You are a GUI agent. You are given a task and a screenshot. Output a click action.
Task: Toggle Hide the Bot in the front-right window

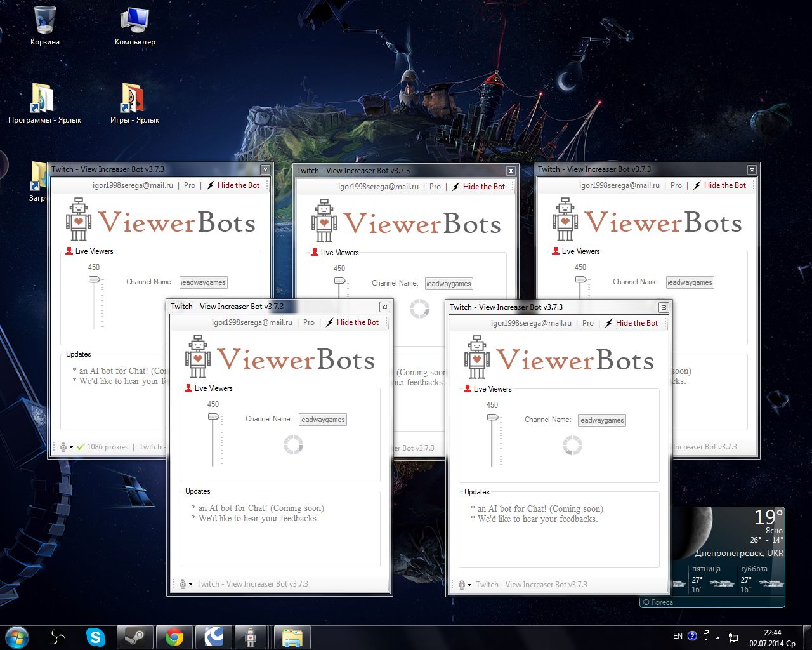click(x=636, y=323)
